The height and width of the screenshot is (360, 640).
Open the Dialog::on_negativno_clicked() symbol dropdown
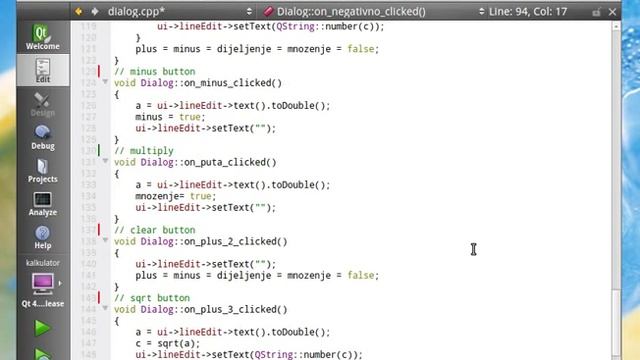[373, 11]
